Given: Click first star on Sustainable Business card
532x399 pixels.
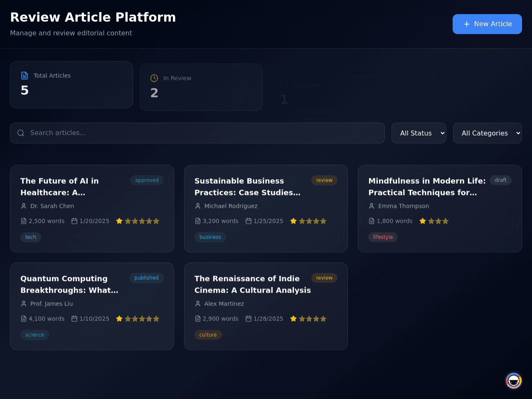Looking at the screenshot, I should point(293,221).
